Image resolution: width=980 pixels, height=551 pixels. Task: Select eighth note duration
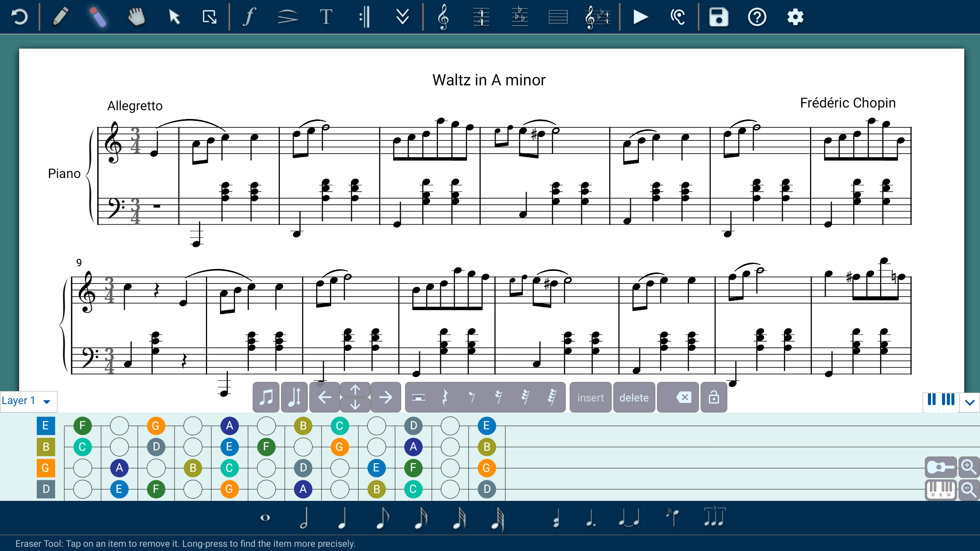(382, 518)
